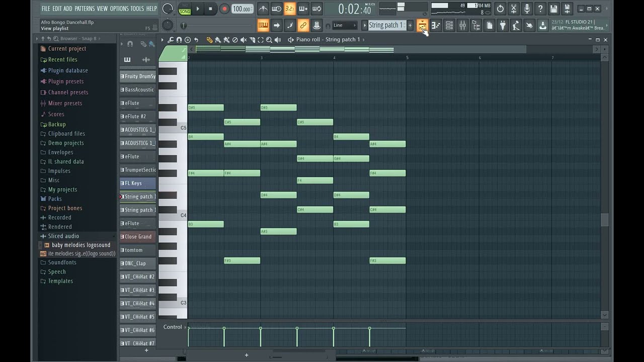
Task: Open piano roll target channel speaker
Action: click(x=291, y=40)
